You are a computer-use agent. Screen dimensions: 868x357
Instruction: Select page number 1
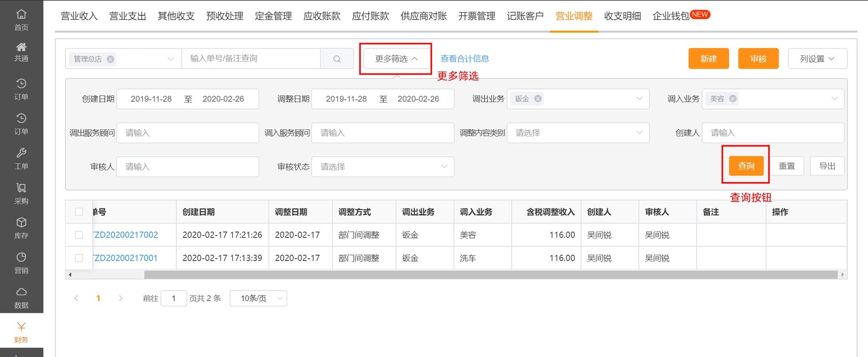pos(98,298)
